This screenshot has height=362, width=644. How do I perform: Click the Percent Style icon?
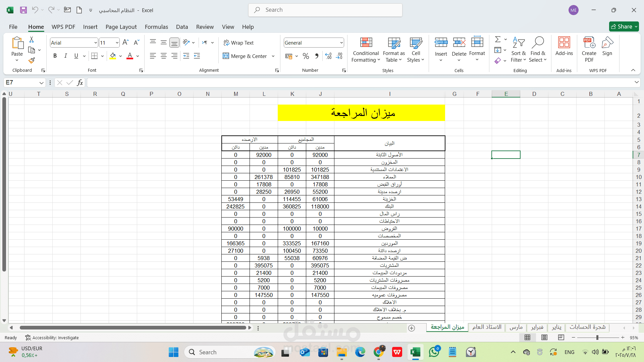pyautogui.click(x=306, y=56)
